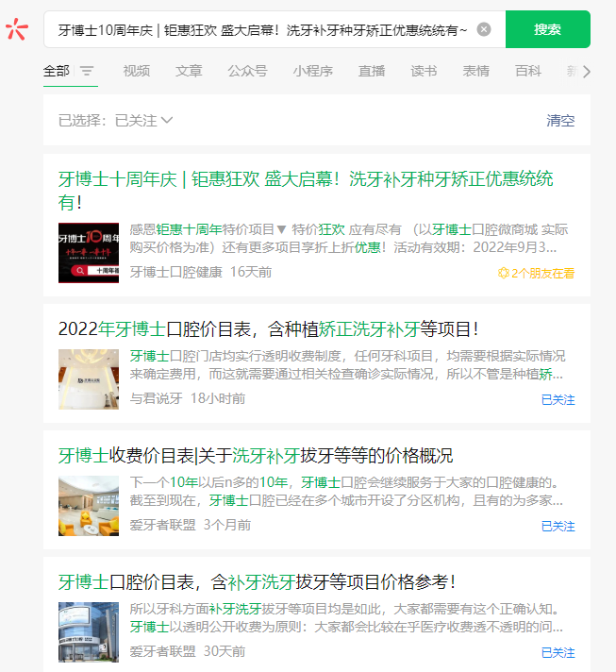Click snippet text 感恩钜惠十周年特价项目
Viewport: 616px width, 672px height.
[x=202, y=229]
